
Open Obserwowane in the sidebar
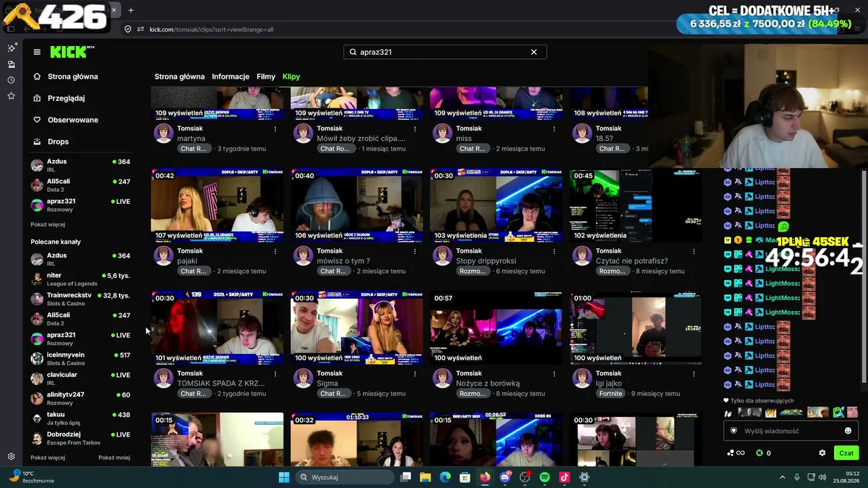66,120
